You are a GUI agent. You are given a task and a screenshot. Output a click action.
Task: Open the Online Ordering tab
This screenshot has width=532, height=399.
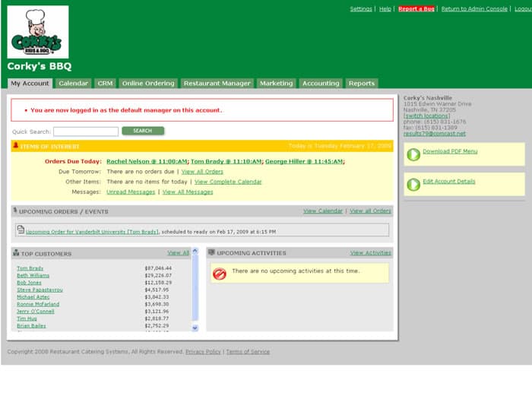click(x=148, y=84)
